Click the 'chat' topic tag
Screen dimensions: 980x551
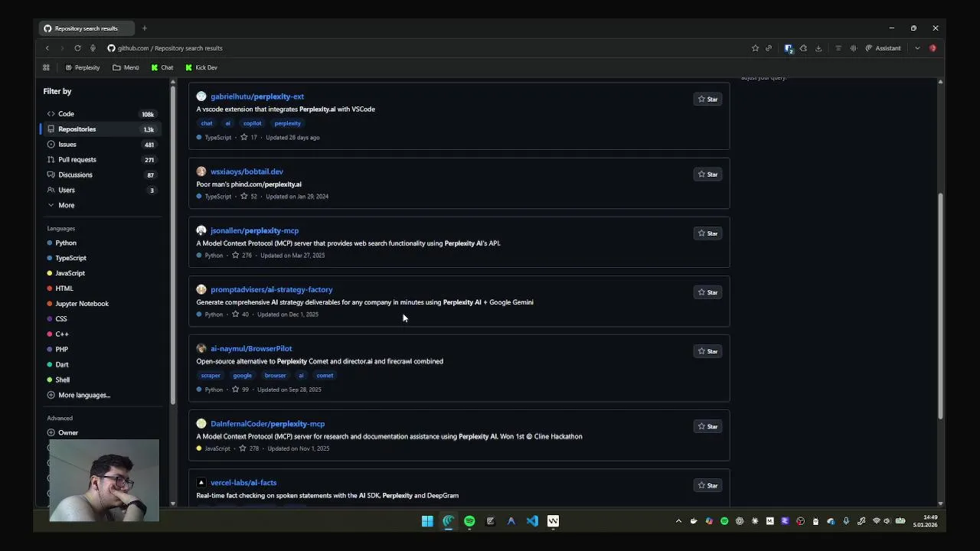click(x=207, y=123)
